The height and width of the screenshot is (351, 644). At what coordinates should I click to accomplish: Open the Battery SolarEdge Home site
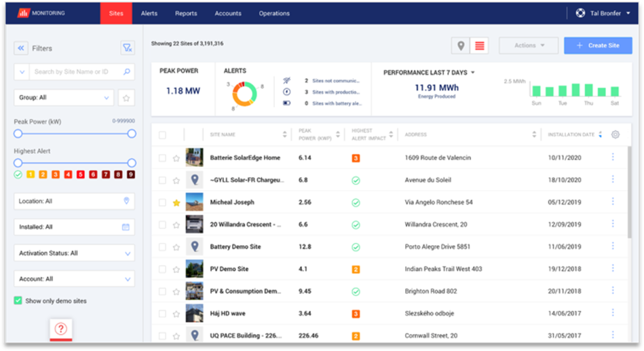click(245, 158)
